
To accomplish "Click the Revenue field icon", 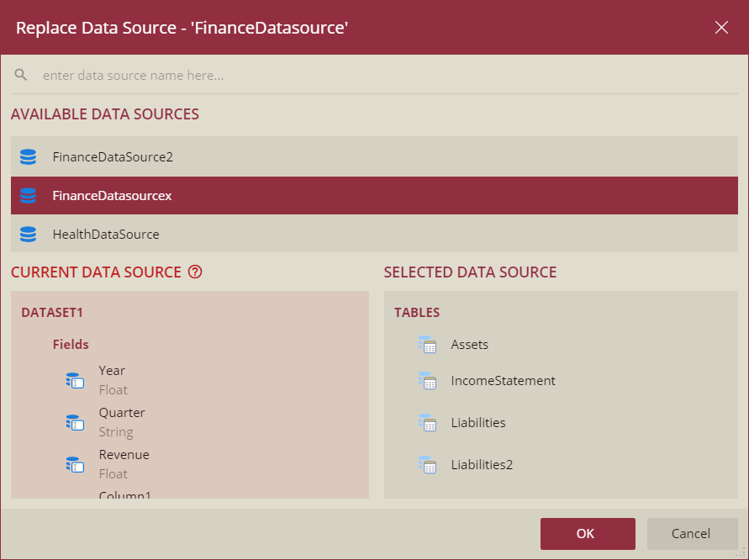I will pos(75,464).
